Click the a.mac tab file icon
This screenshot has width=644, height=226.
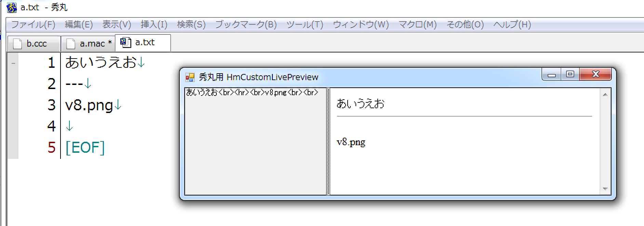tap(71, 44)
